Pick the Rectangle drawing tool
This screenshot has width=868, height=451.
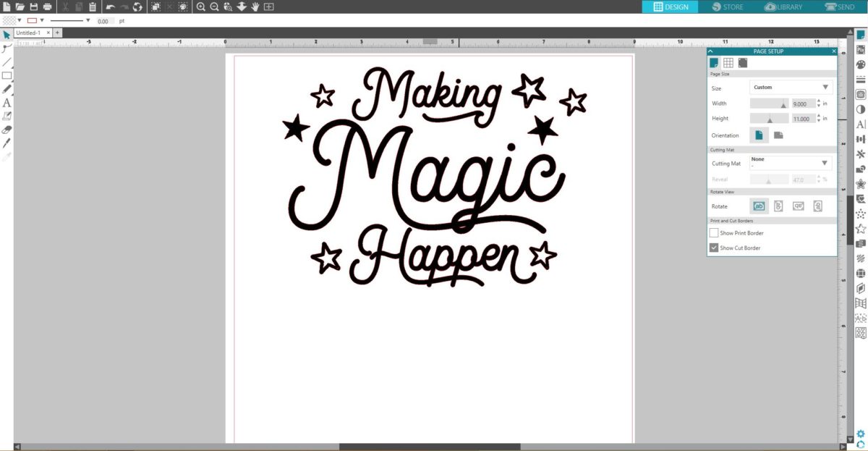(7, 75)
